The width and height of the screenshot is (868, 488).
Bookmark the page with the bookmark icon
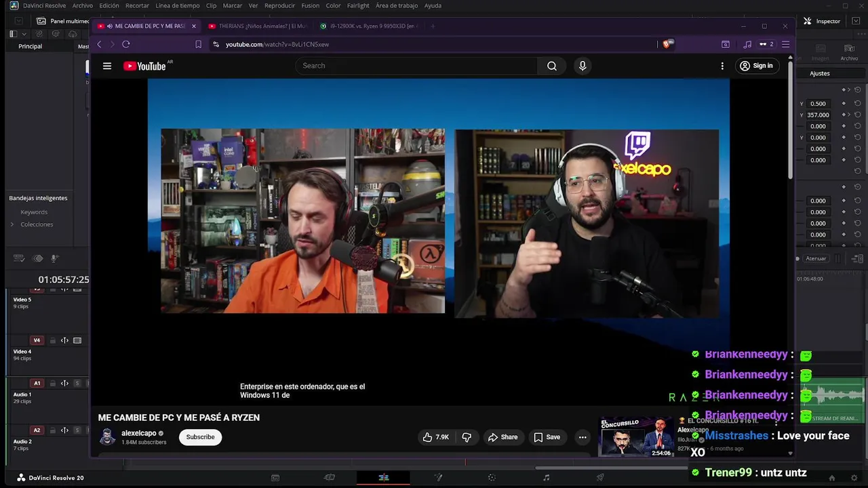click(198, 44)
